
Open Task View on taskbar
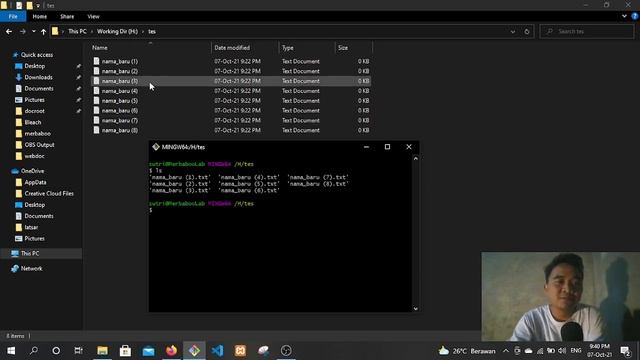point(78,351)
